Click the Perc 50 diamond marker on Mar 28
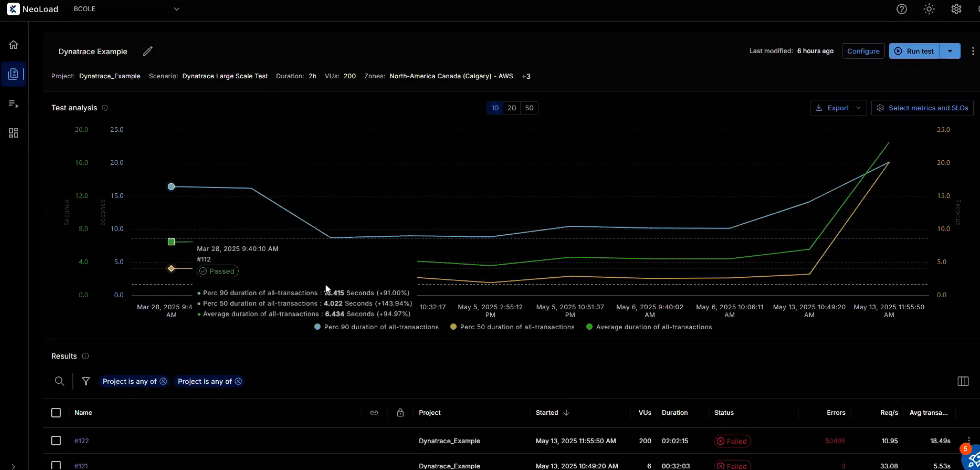The image size is (980, 470). (171, 269)
